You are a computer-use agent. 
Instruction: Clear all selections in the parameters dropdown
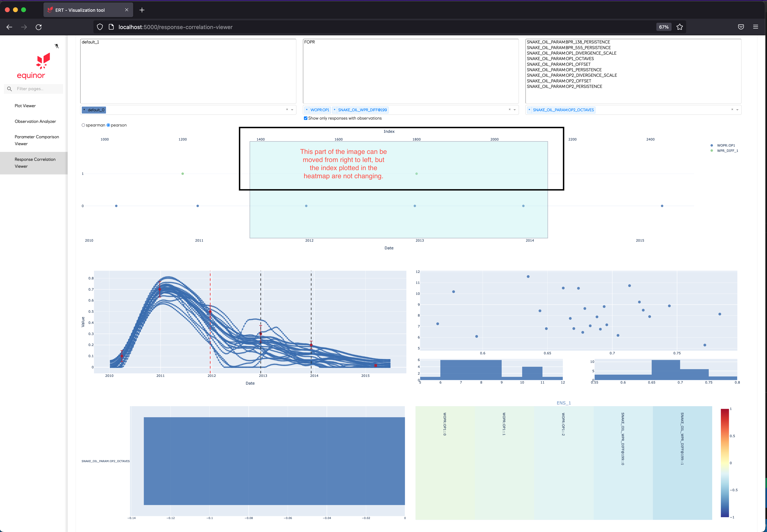732,110
